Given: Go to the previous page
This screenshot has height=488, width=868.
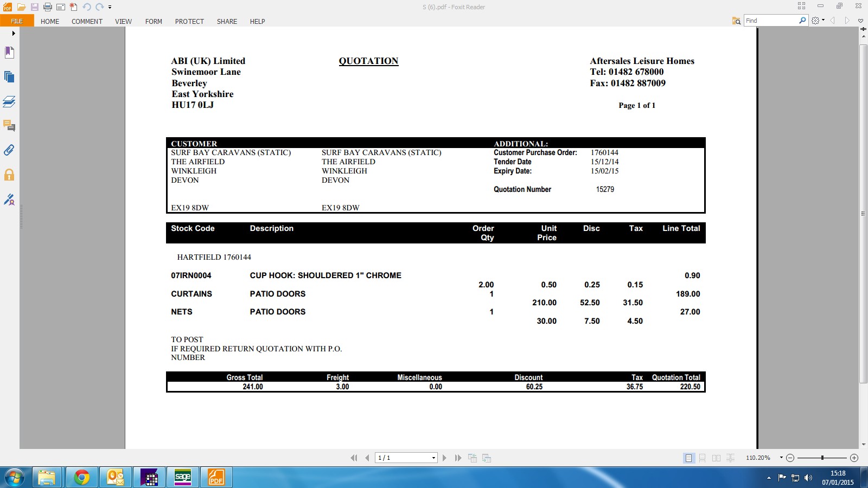Looking at the screenshot, I should [x=367, y=458].
